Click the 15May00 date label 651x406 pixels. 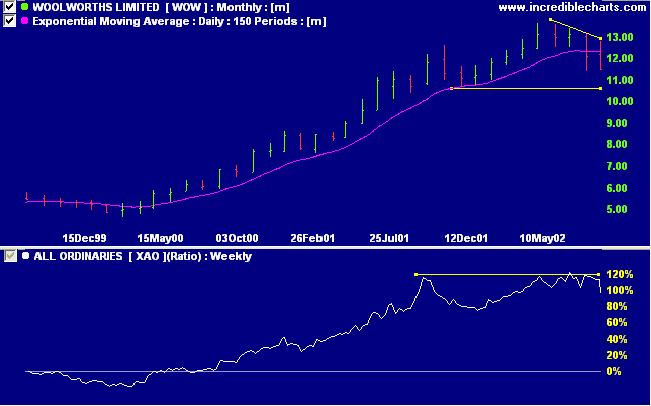tap(160, 238)
